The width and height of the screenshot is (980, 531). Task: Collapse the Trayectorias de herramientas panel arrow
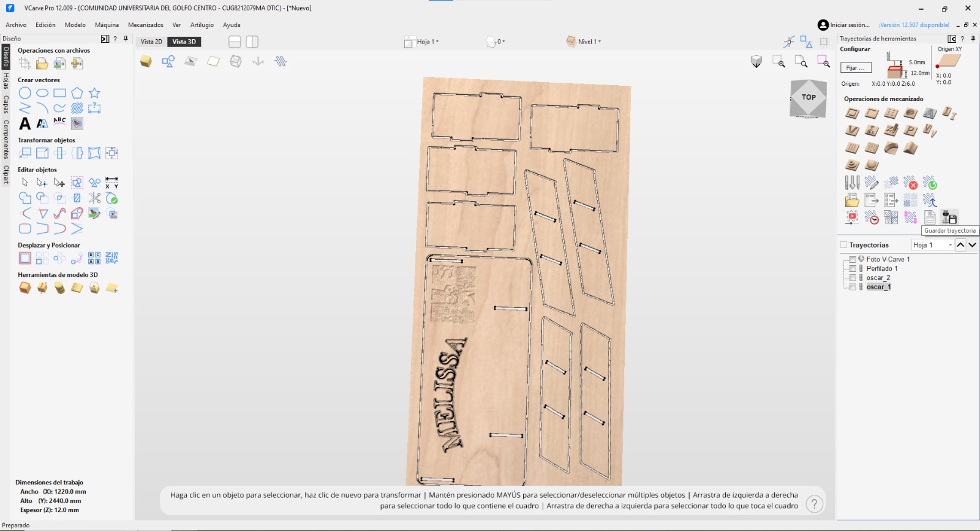tap(952, 39)
